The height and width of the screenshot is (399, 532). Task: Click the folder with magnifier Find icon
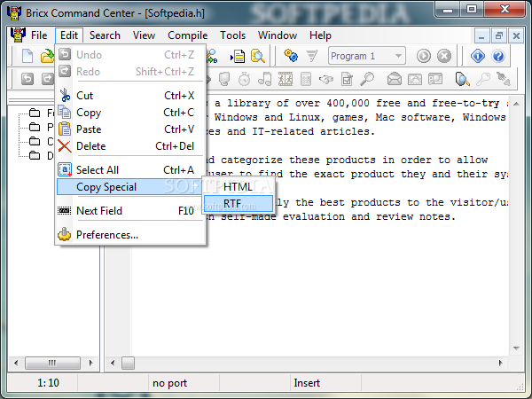click(258, 56)
